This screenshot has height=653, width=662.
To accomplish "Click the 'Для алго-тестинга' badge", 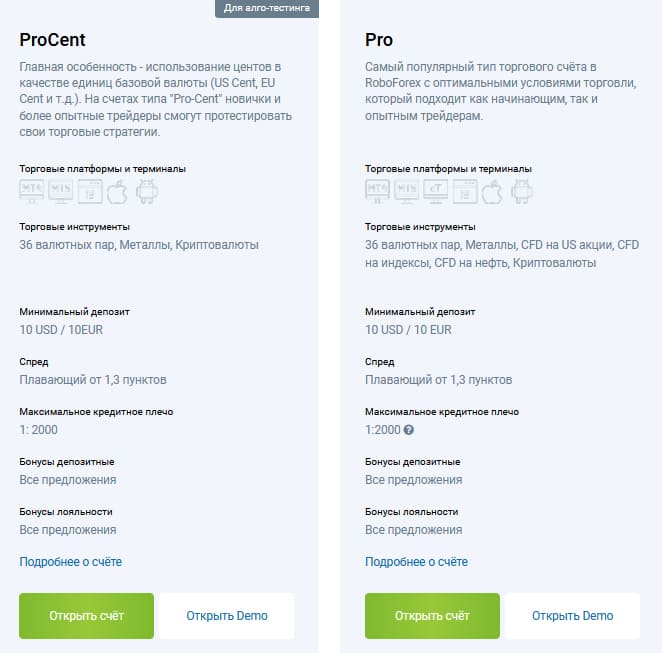I will [266, 8].
